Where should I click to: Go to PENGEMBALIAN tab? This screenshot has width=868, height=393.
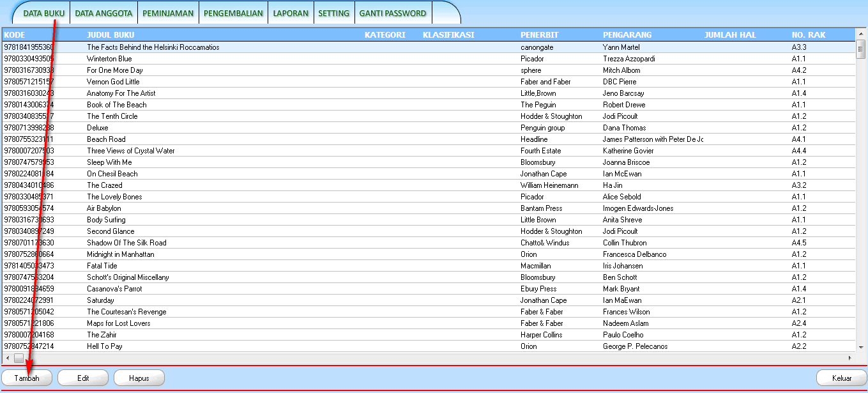tap(233, 13)
